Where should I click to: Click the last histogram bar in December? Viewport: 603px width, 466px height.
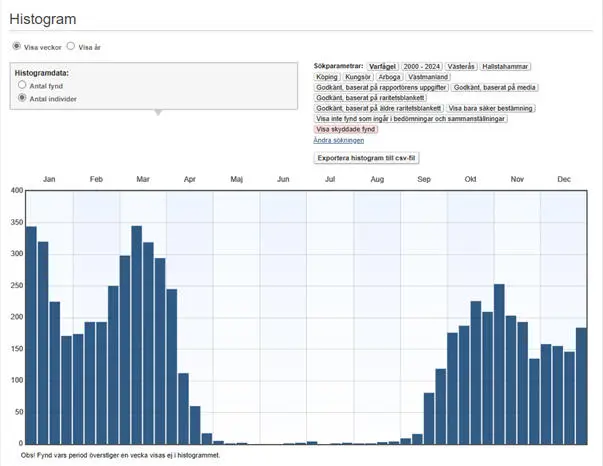pos(581,385)
